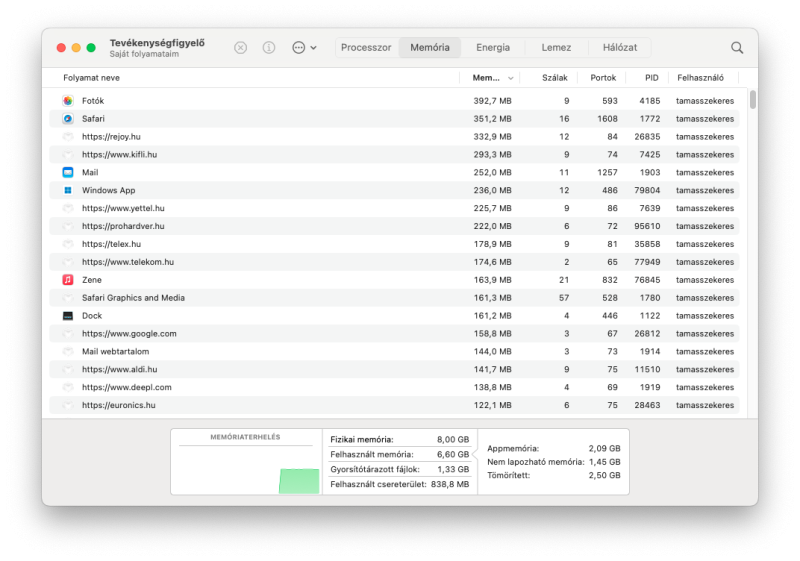Open the process info (i) icon
The width and height of the screenshot is (800, 561).
coord(269,47)
